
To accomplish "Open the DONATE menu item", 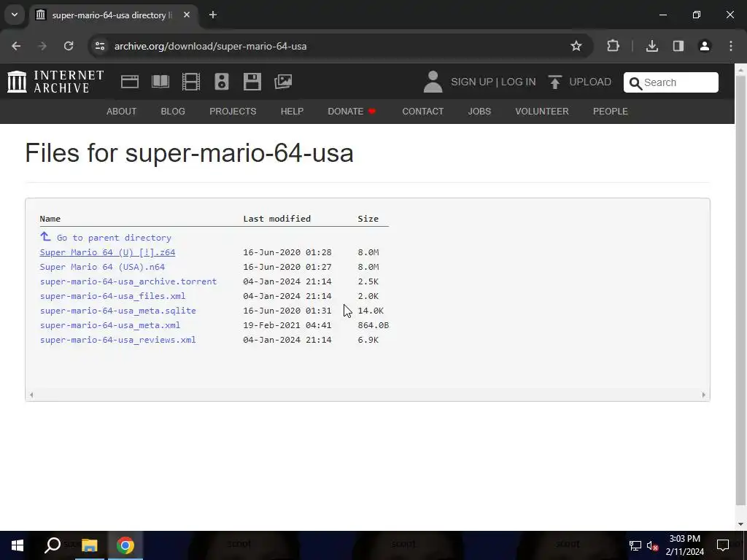I will click(x=352, y=112).
